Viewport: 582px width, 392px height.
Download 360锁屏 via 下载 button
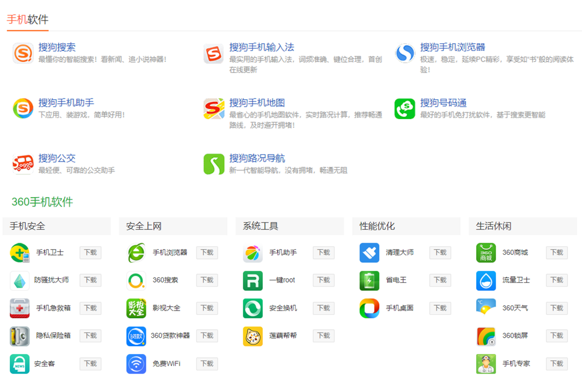557,336
